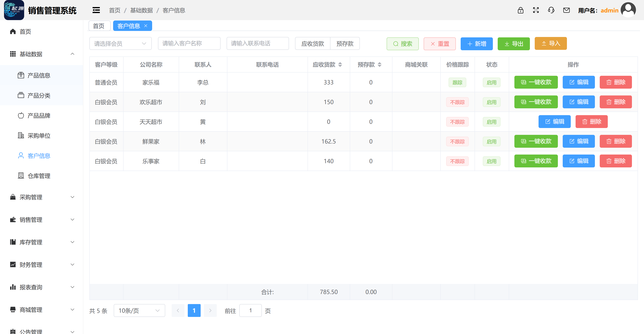The height and width of the screenshot is (334, 644).
Task: Click the 导出 button
Action: tap(514, 44)
